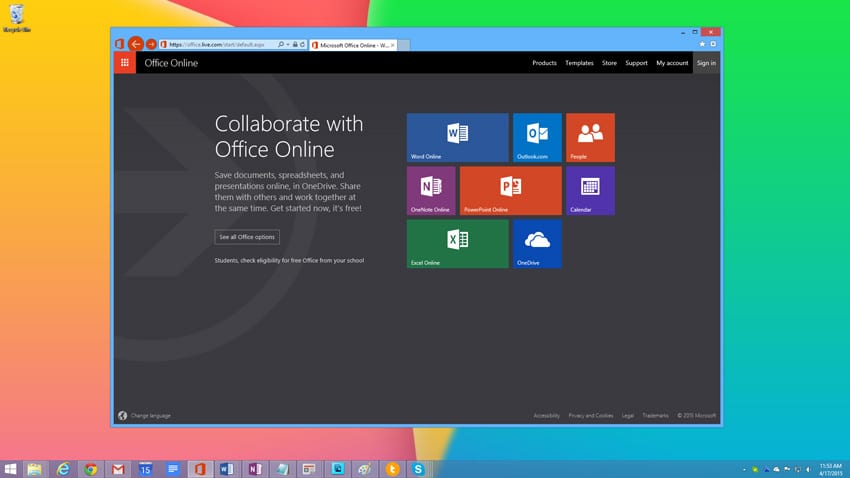The image size is (850, 478).
Task: Open OneNote from the taskbar
Action: pyautogui.click(x=255, y=469)
